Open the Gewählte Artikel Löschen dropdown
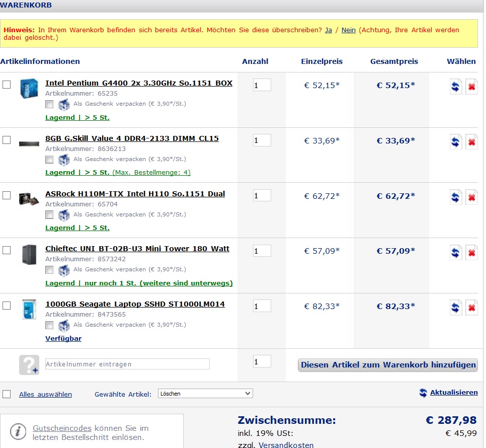The image size is (486, 448). tap(205, 394)
